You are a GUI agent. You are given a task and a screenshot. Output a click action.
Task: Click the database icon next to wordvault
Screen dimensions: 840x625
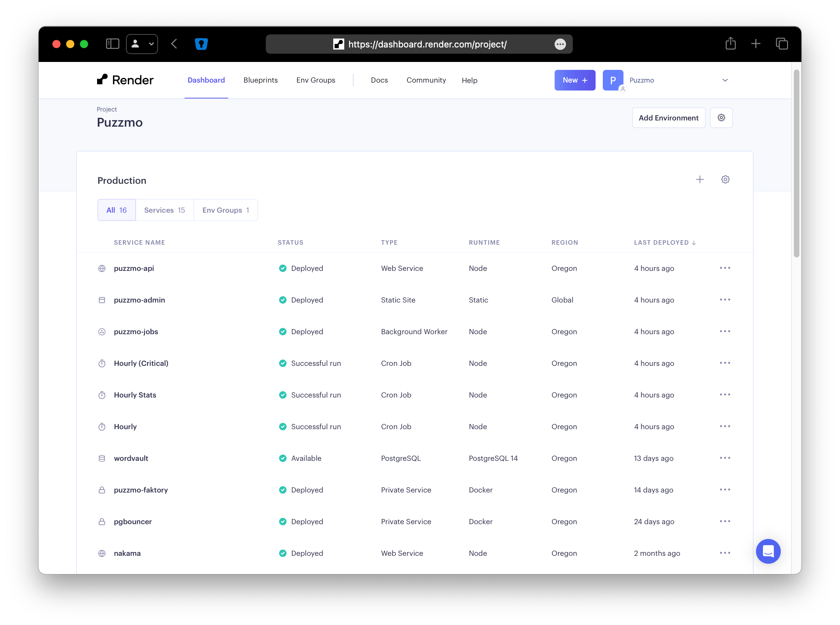[x=102, y=458]
